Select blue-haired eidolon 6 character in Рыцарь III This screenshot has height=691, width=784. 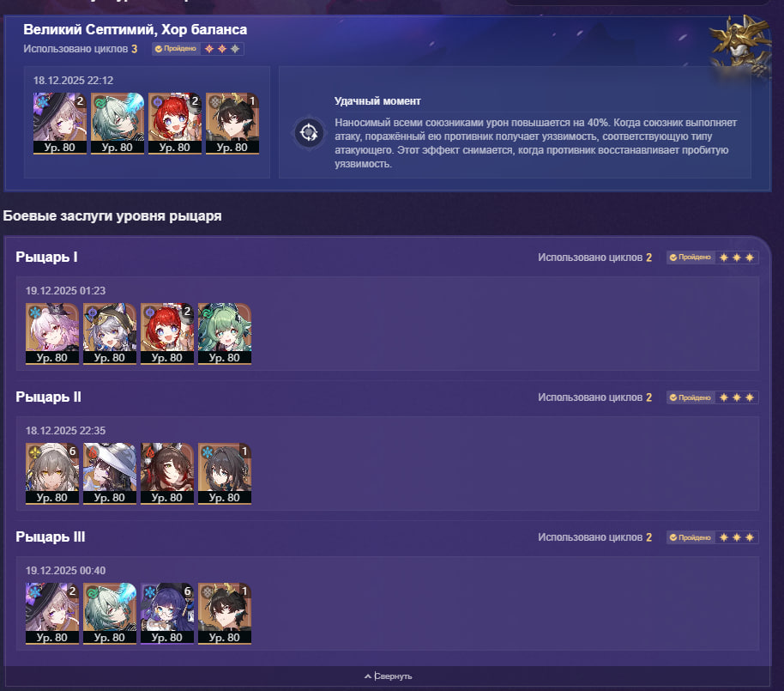point(167,614)
